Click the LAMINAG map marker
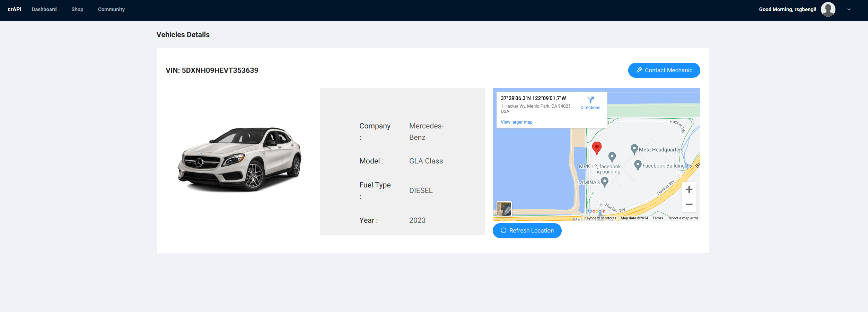This screenshot has width=868, height=312. (x=604, y=182)
